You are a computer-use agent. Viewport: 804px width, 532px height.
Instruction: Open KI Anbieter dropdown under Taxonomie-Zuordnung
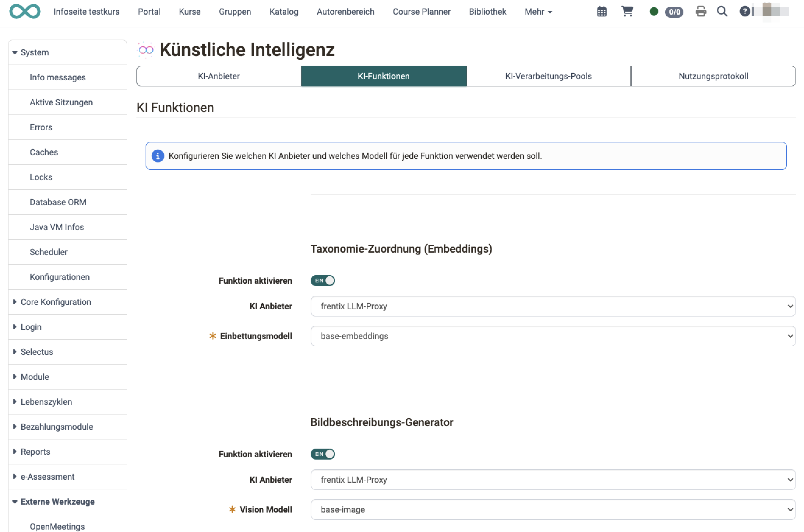click(553, 306)
